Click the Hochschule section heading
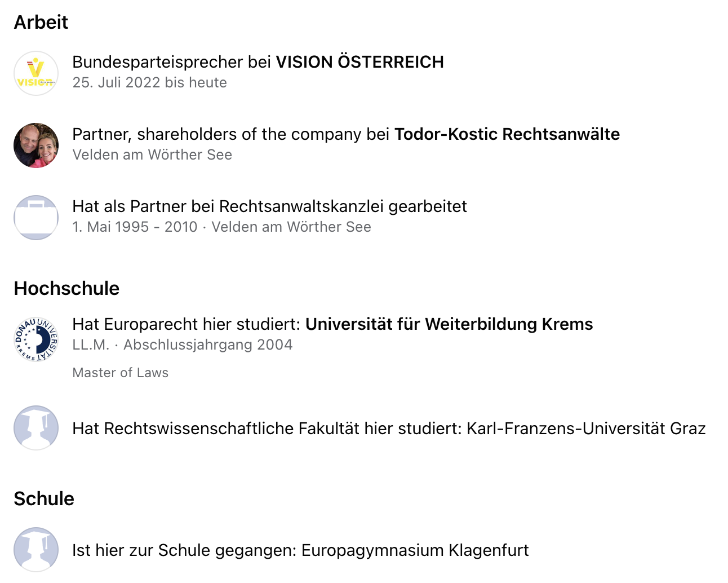This screenshot has height=583, width=728. [66, 288]
